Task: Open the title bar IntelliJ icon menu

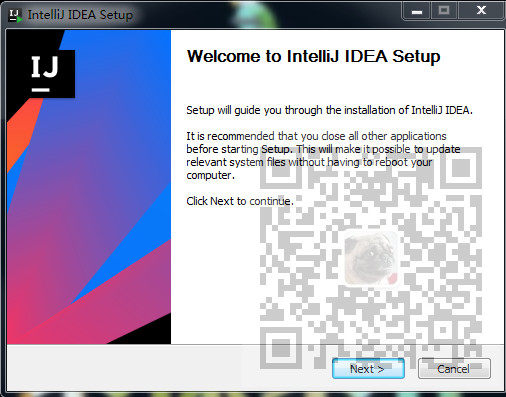Action: click(x=15, y=15)
